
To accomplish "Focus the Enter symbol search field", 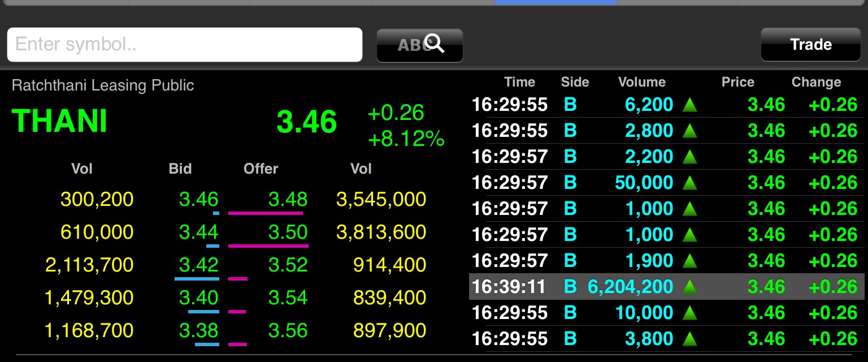I will [184, 45].
